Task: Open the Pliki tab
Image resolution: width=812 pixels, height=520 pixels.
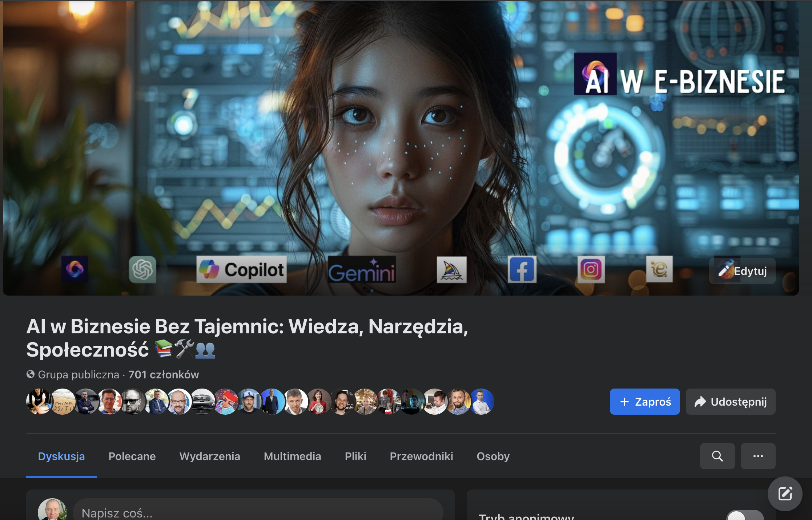Action: coord(355,456)
